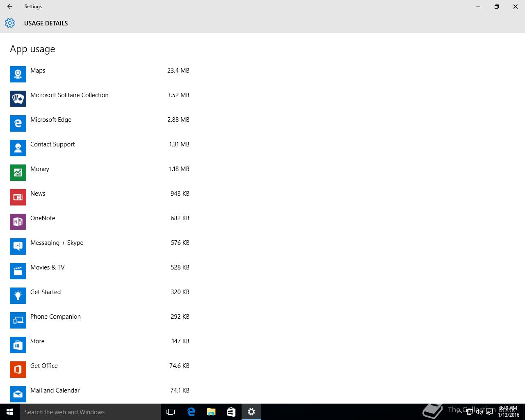Click the Money app chart icon
Viewport: 525px width, 420px height.
(x=18, y=173)
